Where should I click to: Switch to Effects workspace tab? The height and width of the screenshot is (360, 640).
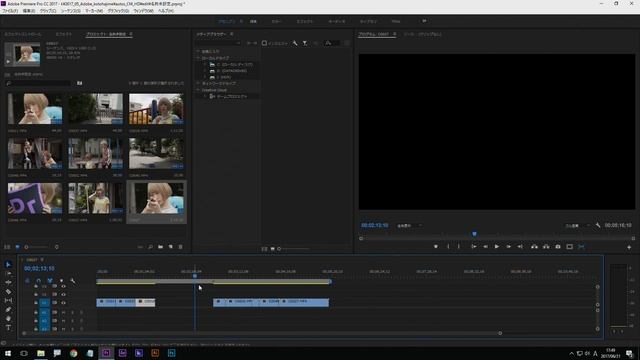(304, 21)
